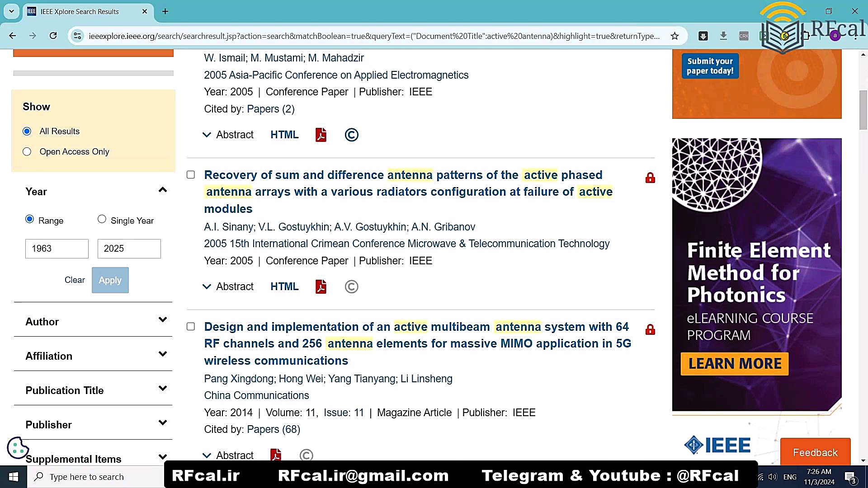Expand the Author filter section
The height and width of the screenshot is (488, 868).
point(162,320)
